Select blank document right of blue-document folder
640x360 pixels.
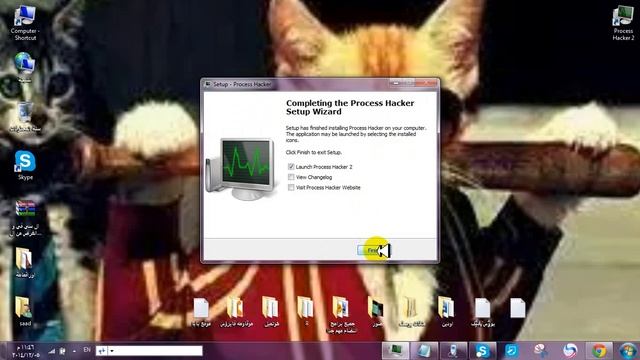point(482,312)
